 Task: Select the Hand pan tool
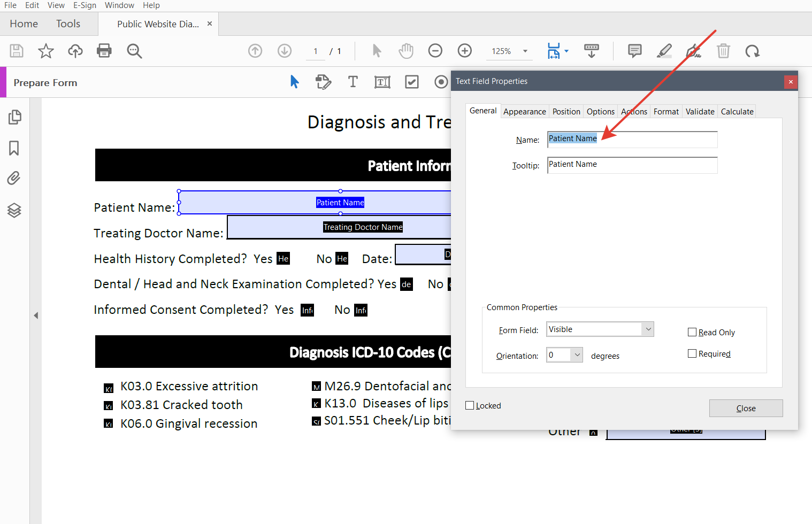click(x=406, y=51)
